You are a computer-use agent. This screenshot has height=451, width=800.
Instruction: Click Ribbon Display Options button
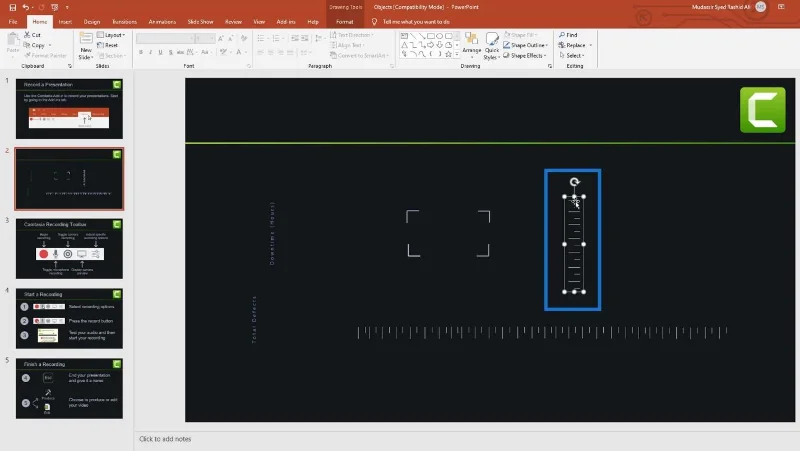[781, 7]
